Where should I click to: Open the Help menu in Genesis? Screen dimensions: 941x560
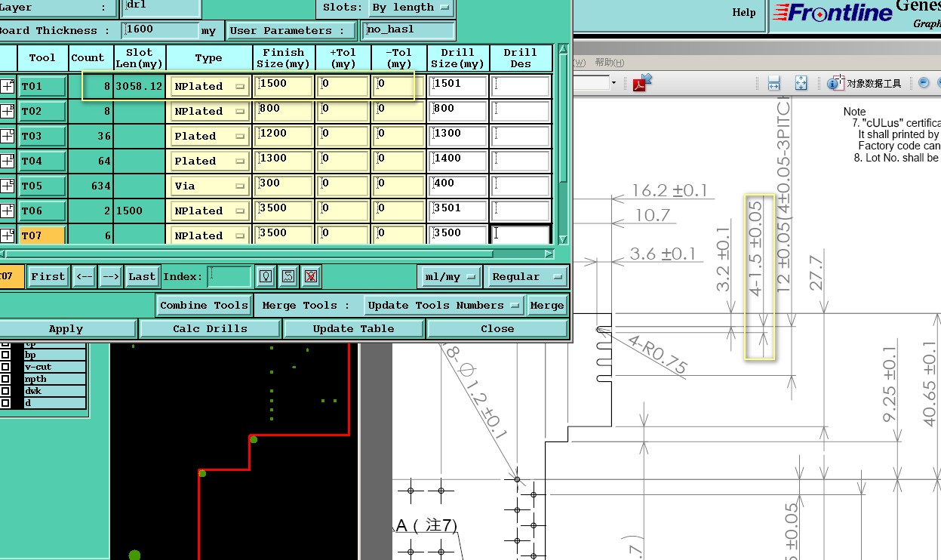[x=744, y=12]
